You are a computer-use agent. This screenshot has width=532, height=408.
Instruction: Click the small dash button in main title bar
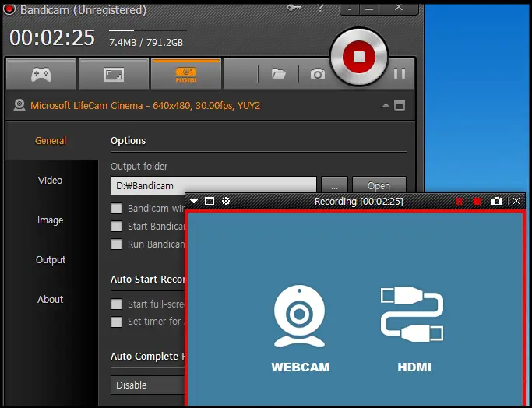(350, 9)
